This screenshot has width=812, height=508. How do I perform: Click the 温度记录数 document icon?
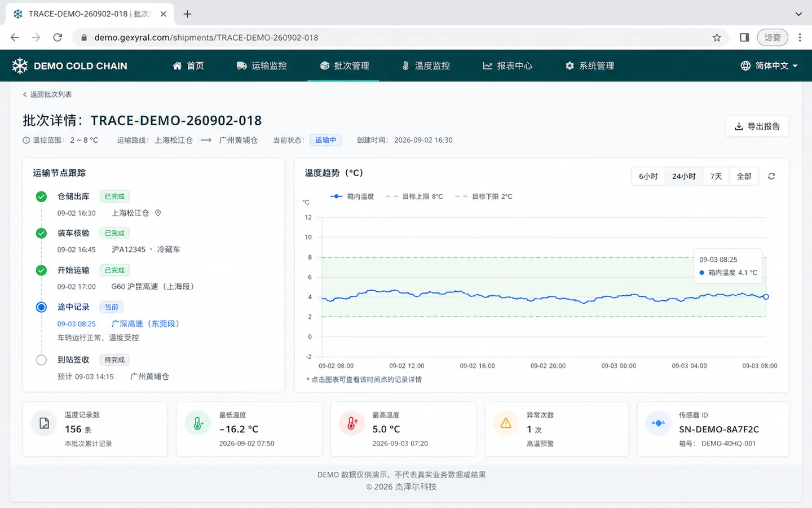pos(44,423)
